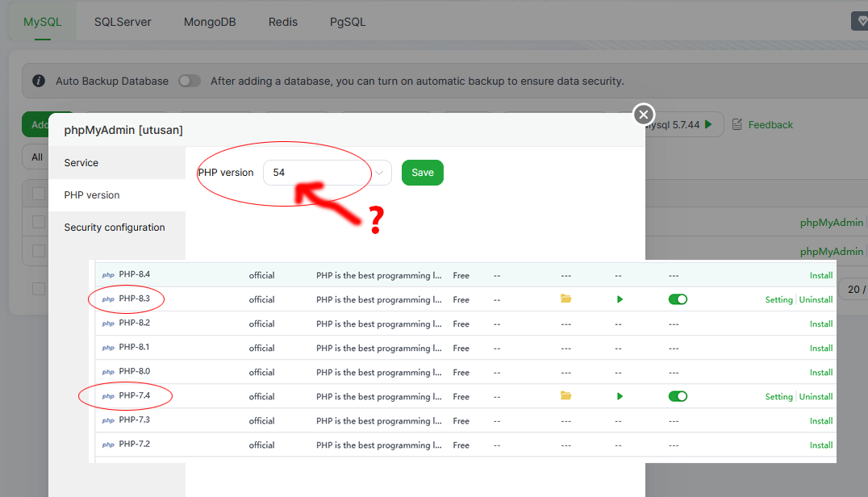Expand PHP version list with chevron arrow
Screen dimensions: 868x497
(x=379, y=173)
